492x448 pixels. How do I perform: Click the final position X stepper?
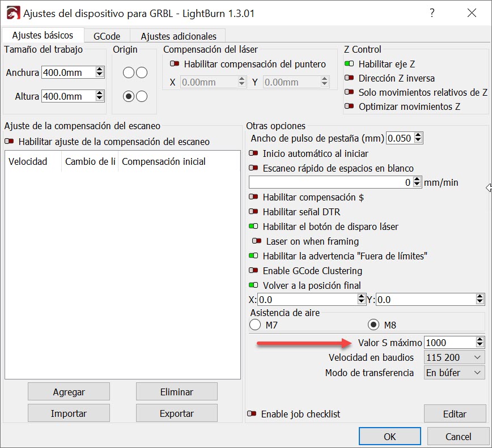coord(362,300)
